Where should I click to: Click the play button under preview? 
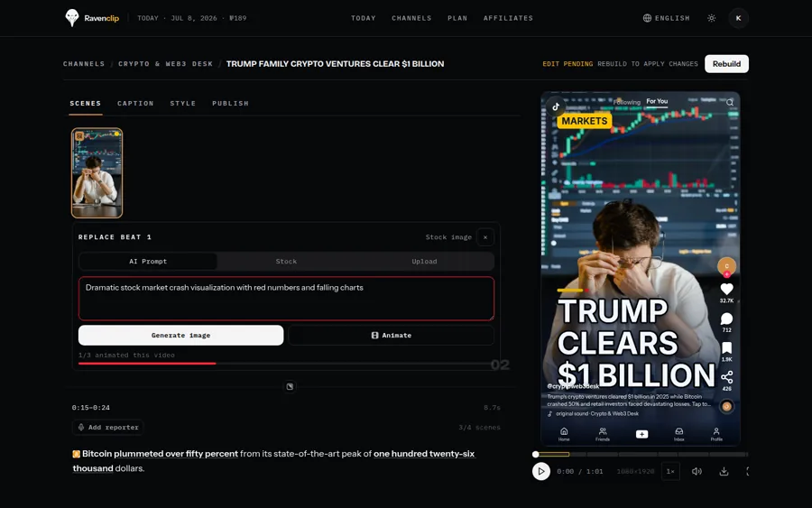541,471
